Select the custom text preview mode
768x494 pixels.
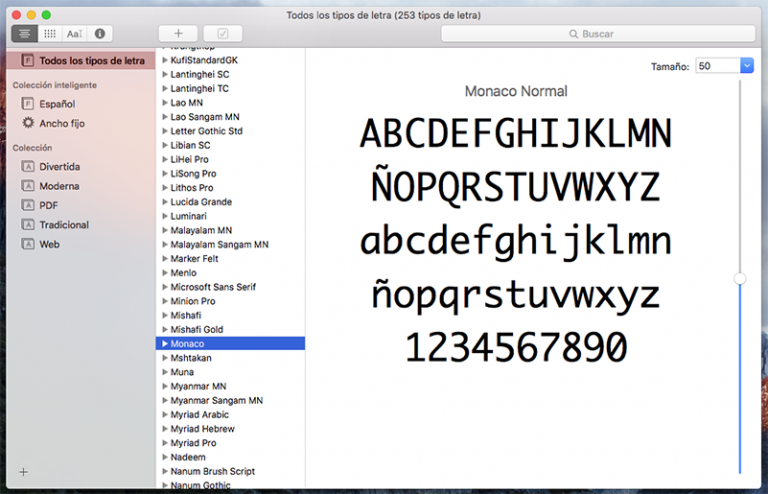pos(74,33)
